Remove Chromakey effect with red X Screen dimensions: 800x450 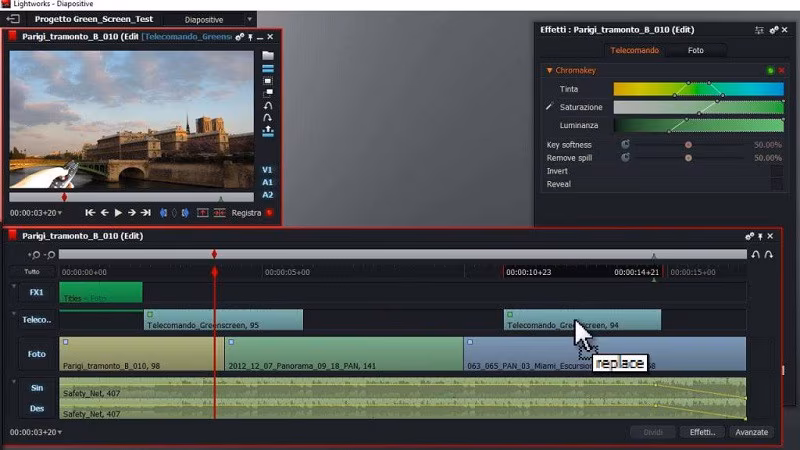(x=781, y=70)
